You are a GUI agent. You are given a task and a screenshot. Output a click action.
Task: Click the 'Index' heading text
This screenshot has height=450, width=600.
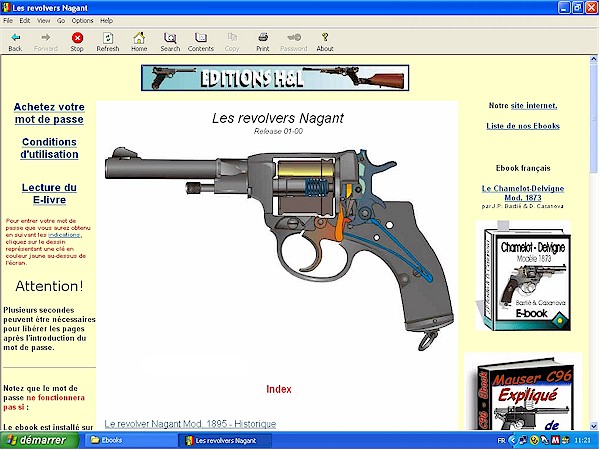[x=279, y=389]
